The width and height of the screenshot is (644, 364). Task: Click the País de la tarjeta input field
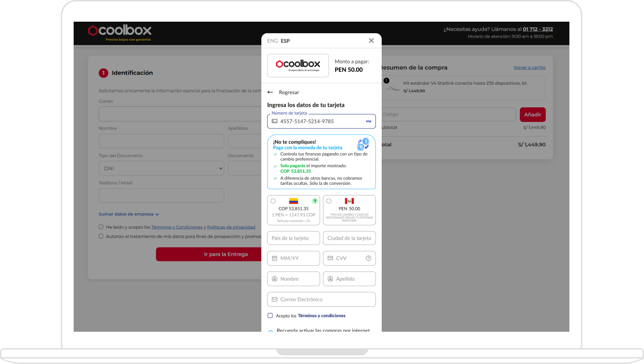tap(293, 238)
